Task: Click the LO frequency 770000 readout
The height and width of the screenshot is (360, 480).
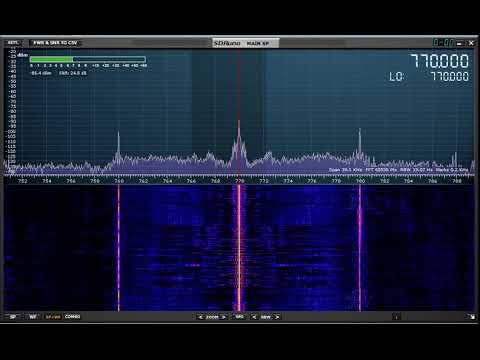Action: pos(450,77)
